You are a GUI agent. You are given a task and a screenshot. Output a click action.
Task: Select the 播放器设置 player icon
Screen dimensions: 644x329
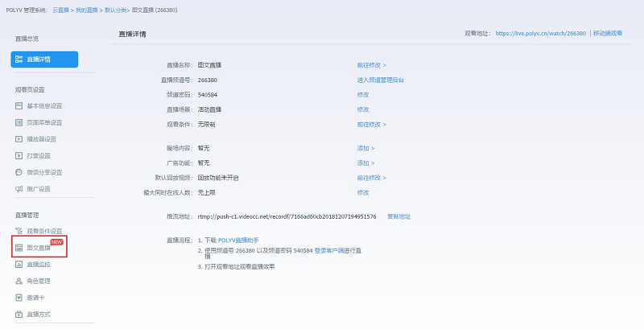(x=19, y=139)
